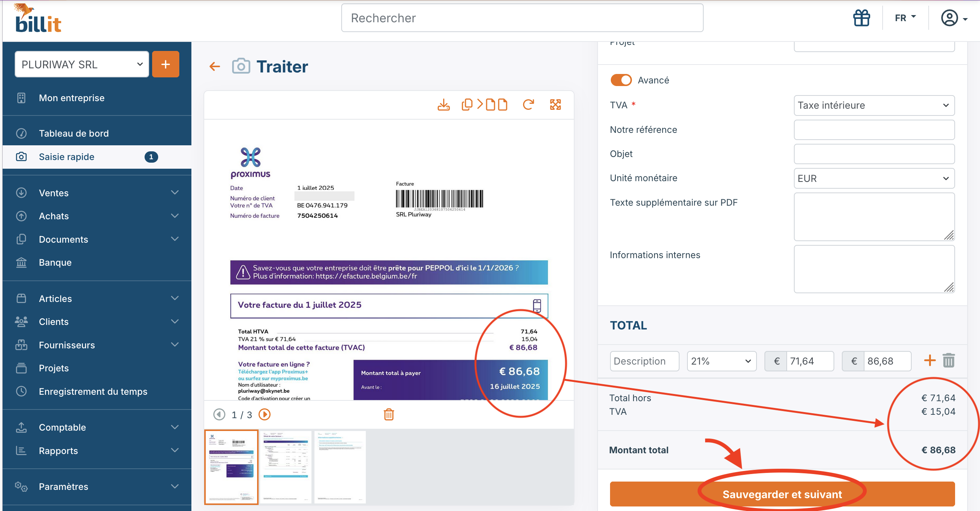Go to the next invoice page
The width and height of the screenshot is (980, 511).
pos(264,414)
